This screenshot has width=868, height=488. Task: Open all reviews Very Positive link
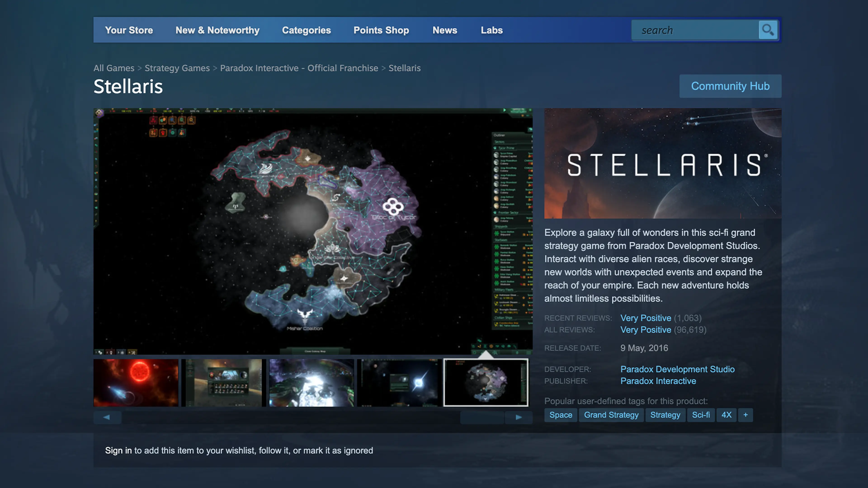(646, 330)
